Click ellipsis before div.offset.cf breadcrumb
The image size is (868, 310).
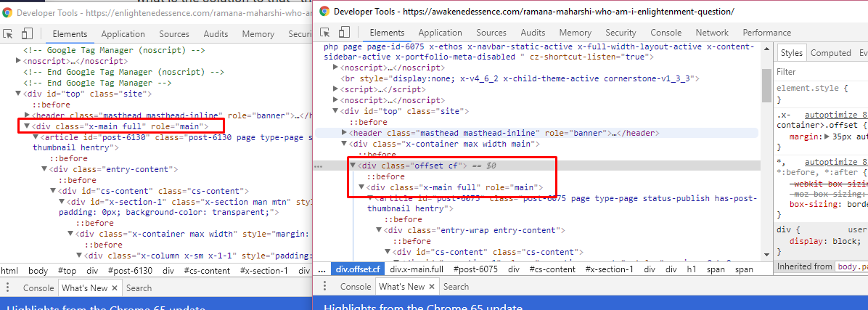[x=322, y=269]
